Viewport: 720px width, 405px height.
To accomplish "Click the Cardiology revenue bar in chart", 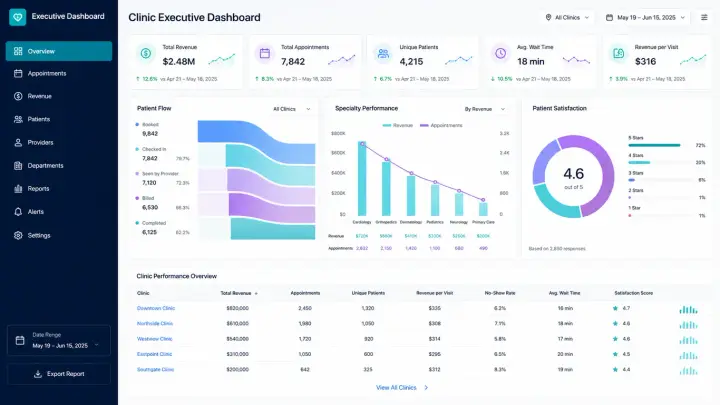I will coord(362,179).
